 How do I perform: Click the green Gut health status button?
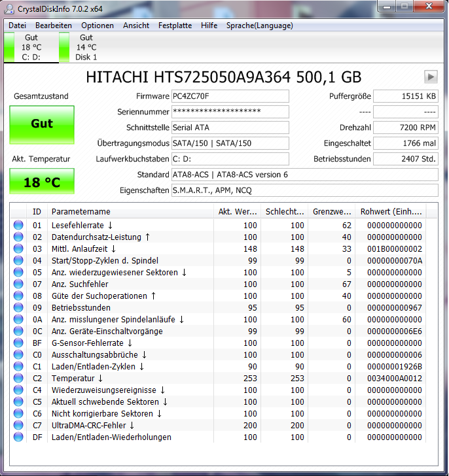42,124
